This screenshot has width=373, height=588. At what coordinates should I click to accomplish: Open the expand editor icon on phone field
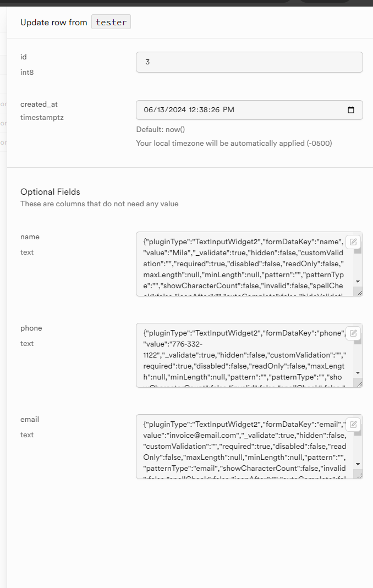pos(353,333)
